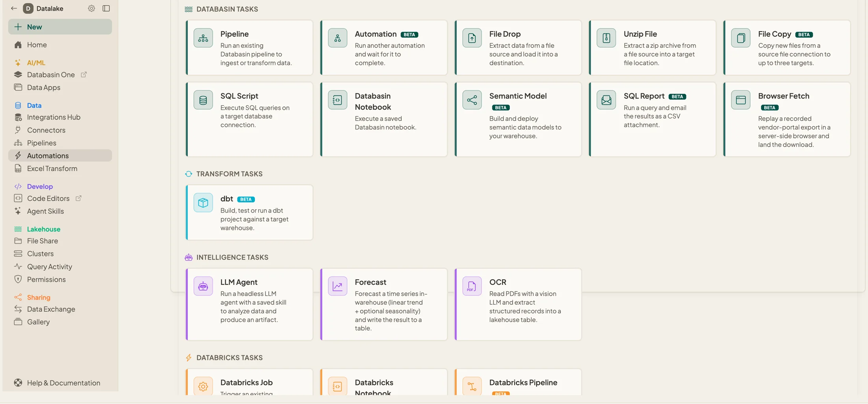Screen dimensions: 868x404
Task: Click the external link icon beside Databasin One
Action: (x=84, y=75)
